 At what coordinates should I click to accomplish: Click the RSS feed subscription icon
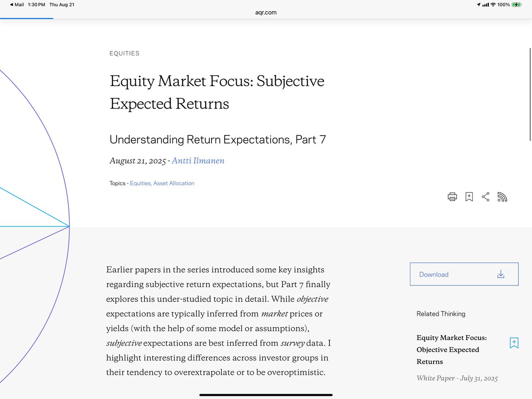(x=502, y=196)
